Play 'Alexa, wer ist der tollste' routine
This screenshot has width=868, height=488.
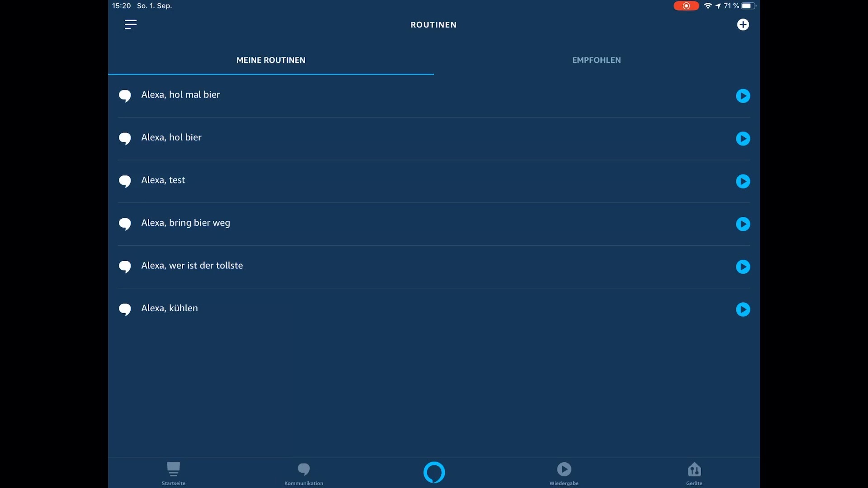pos(743,267)
